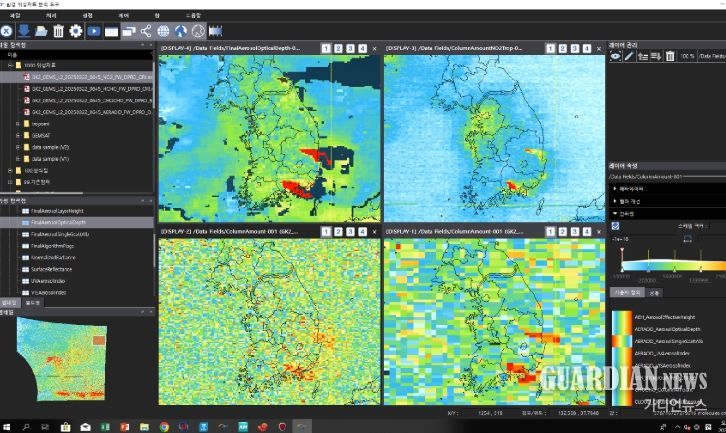726x433 pixels.
Task: Expand the first collapsed section in layer properties
Action: pos(615,189)
